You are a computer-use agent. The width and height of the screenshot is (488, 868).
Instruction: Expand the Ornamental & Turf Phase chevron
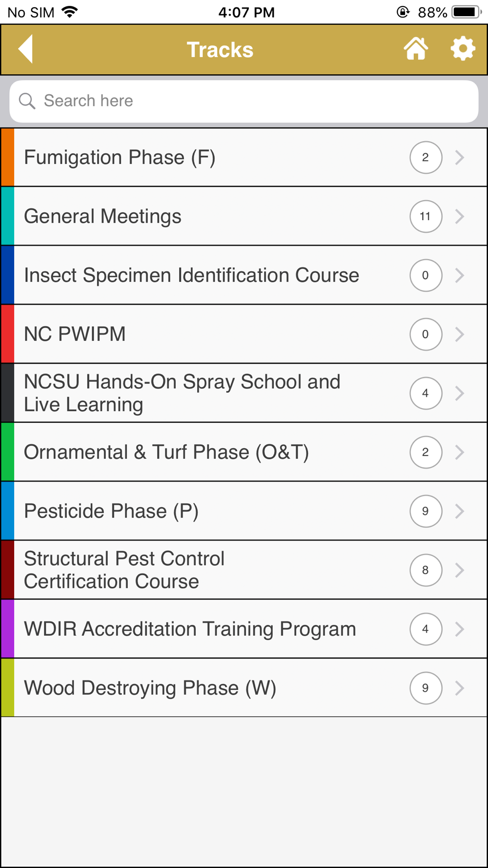459,452
